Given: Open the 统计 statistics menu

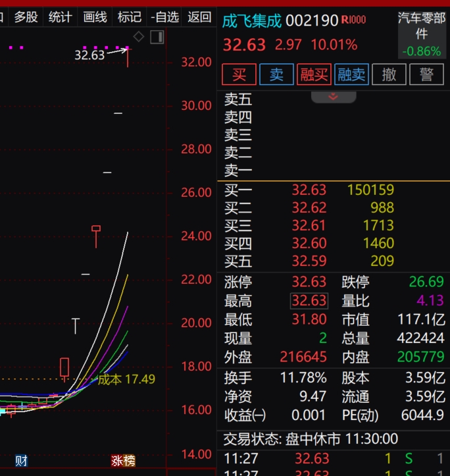Looking at the screenshot, I should pyautogui.click(x=60, y=17).
